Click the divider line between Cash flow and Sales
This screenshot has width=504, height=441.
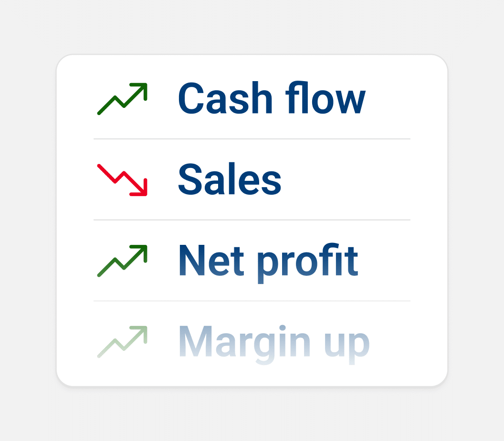252,139
